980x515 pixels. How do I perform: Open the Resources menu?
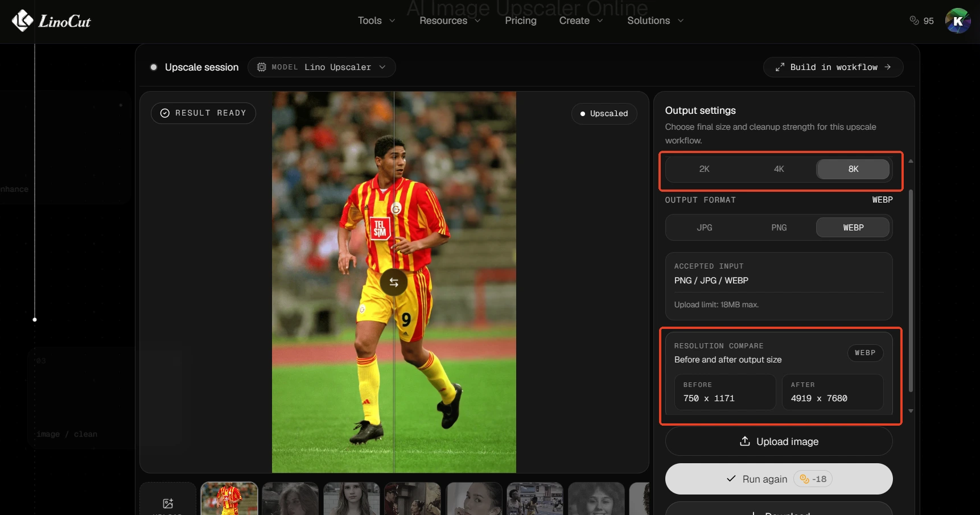(450, 20)
